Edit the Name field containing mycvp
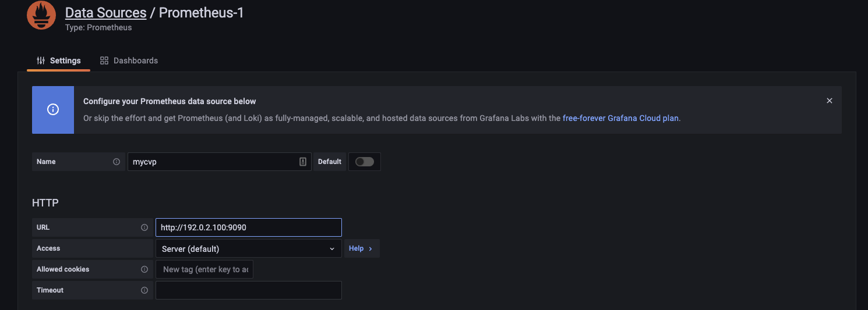Screen dimensions: 868x310 (220, 162)
